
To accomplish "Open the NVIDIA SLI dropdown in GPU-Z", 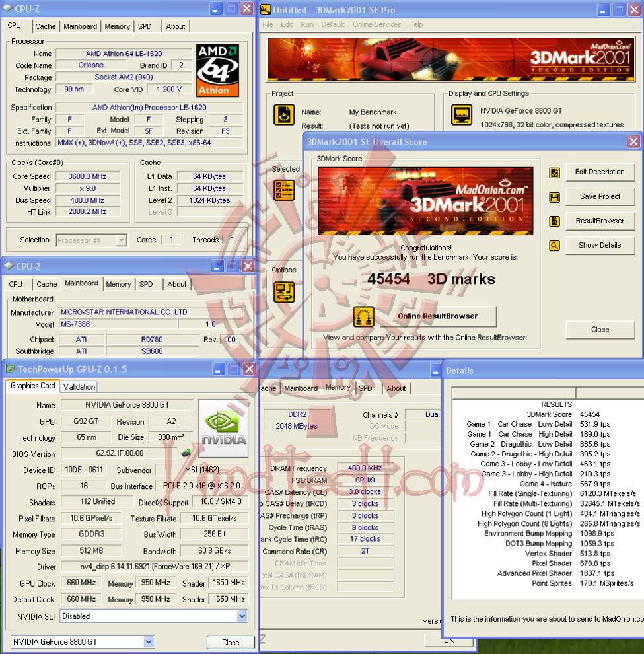I will [x=242, y=616].
